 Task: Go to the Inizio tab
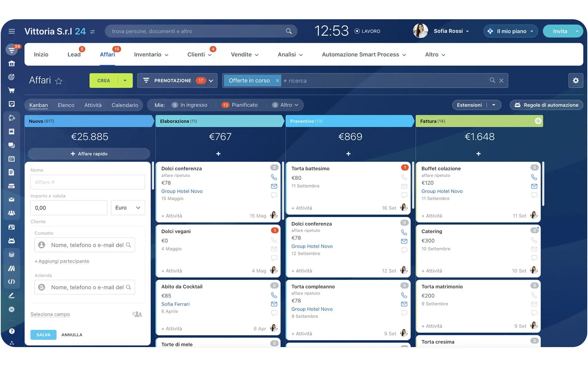pyautogui.click(x=41, y=55)
